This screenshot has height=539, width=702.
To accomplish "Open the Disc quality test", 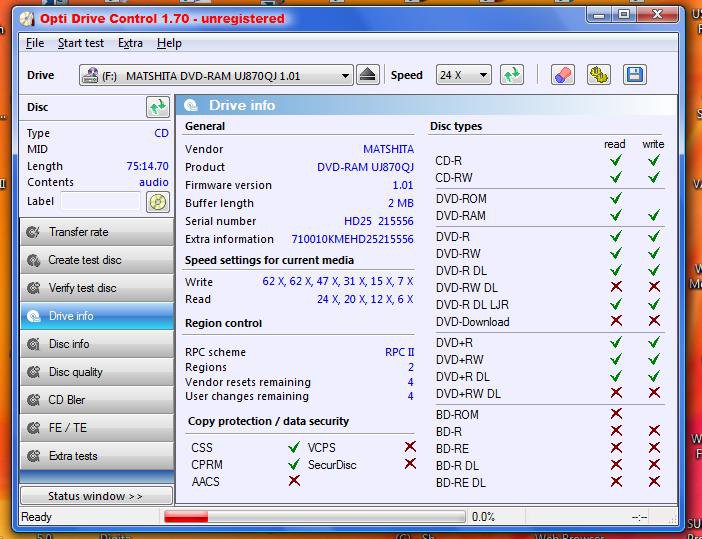I will click(97, 372).
